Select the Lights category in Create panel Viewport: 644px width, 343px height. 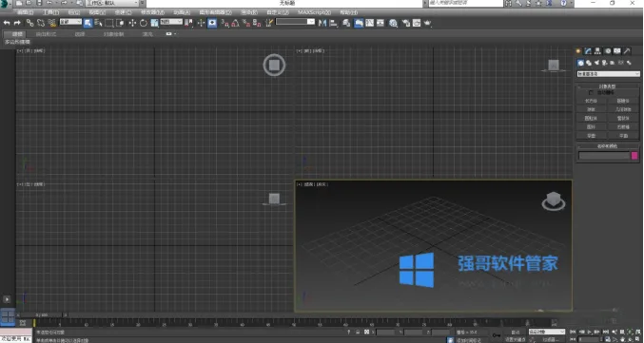pos(596,63)
